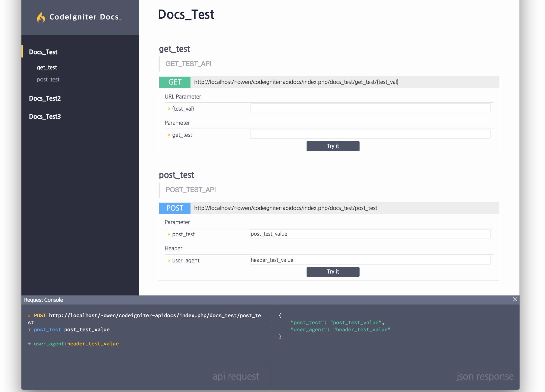Click the orange bullet icon next to {test_val}

(168, 109)
